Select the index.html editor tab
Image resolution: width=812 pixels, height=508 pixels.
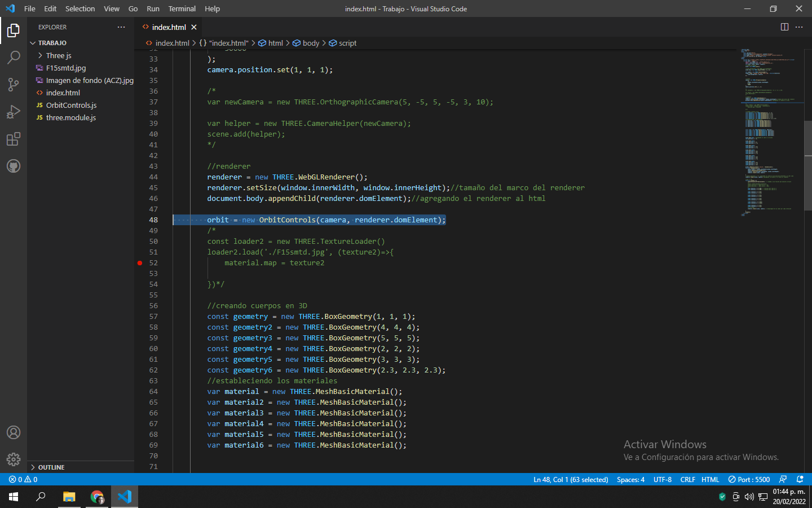tap(169, 27)
